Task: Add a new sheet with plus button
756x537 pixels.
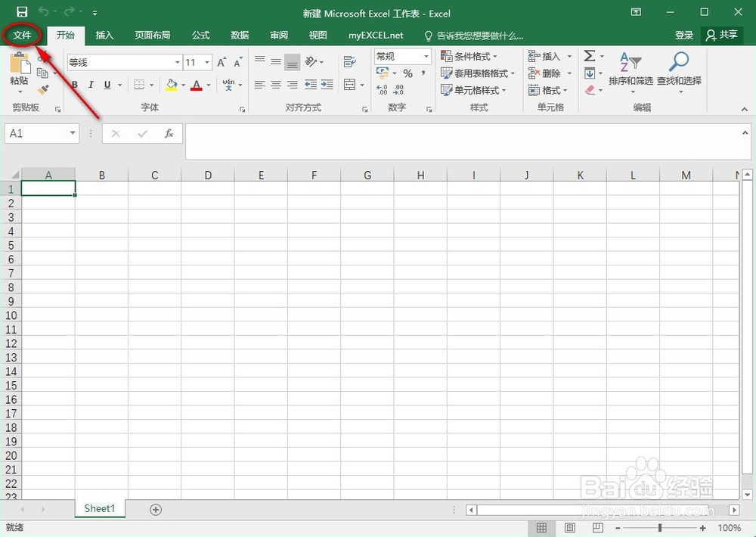Action: [156, 510]
